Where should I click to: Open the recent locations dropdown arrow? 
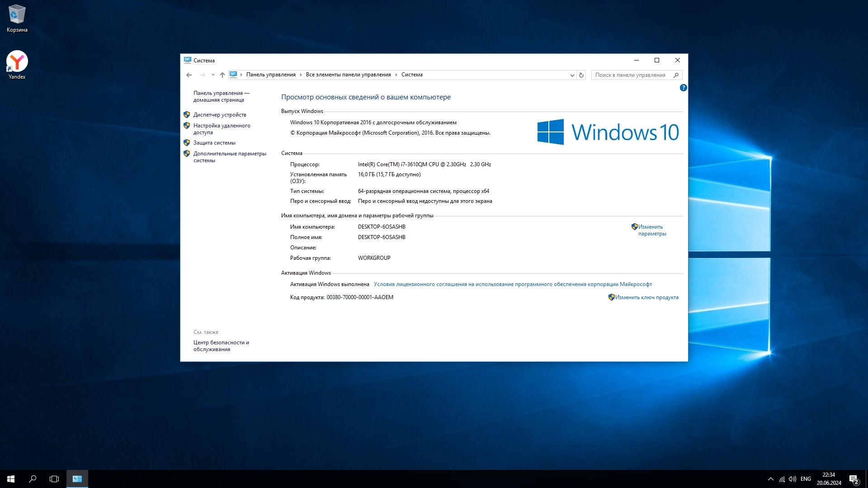[x=213, y=75]
